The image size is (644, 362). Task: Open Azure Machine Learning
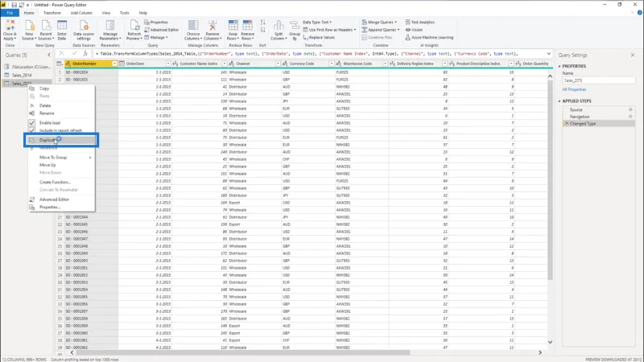point(429,37)
